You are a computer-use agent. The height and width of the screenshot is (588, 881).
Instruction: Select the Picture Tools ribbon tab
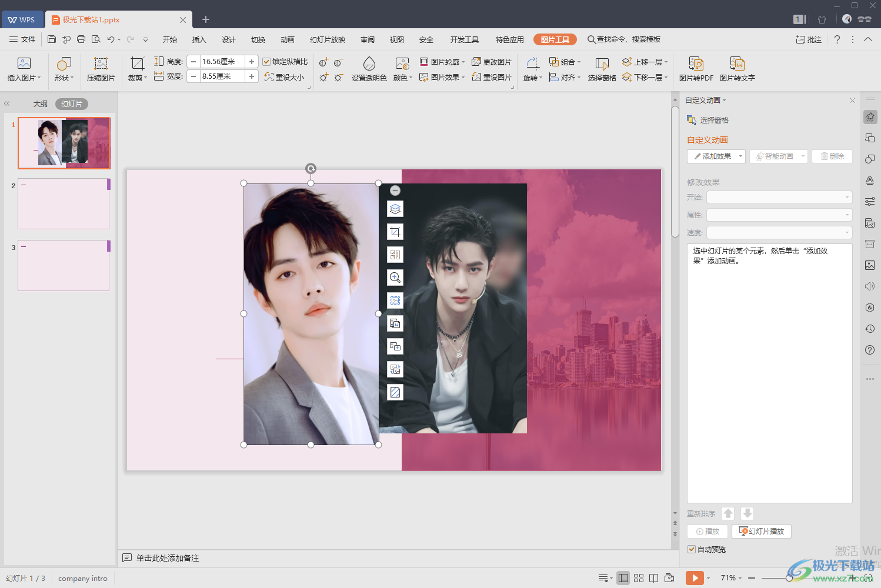point(555,39)
